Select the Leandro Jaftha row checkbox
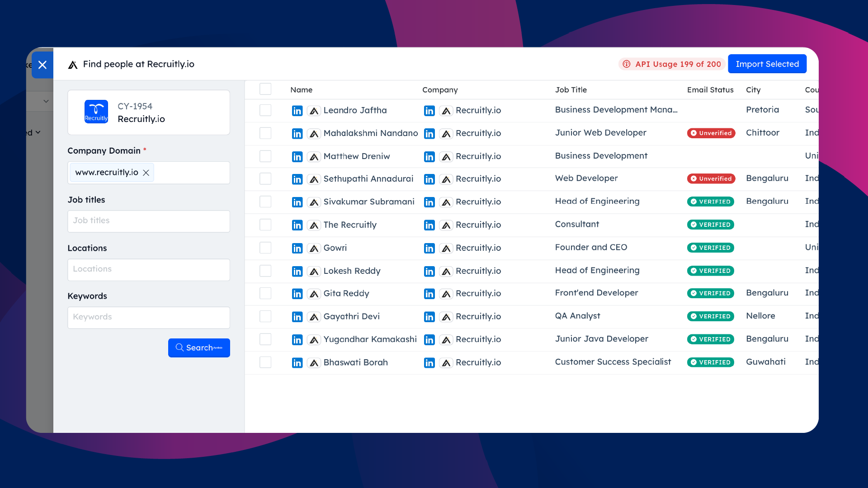This screenshot has width=868, height=488. coord(265,110)
